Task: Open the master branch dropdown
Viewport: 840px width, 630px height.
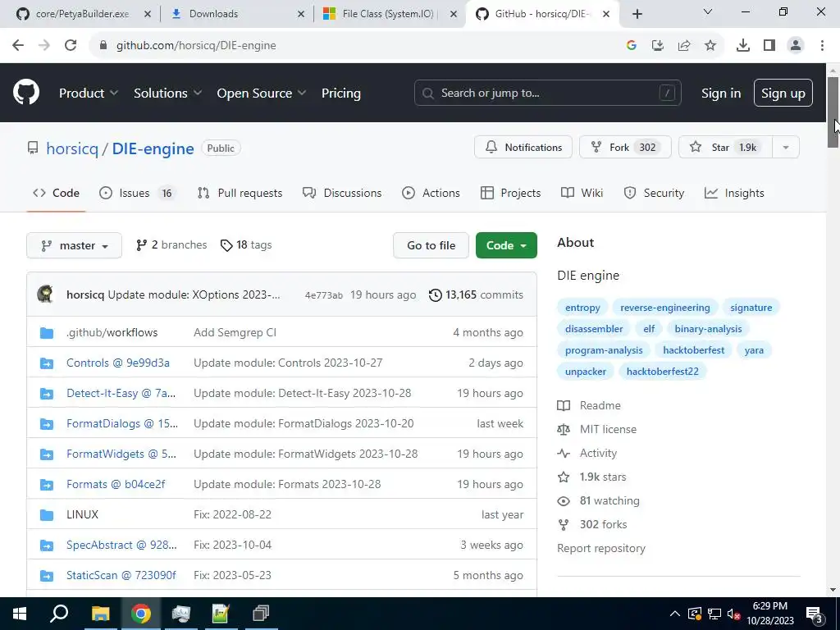Action: pyautogui.click(x=74, y=245)
